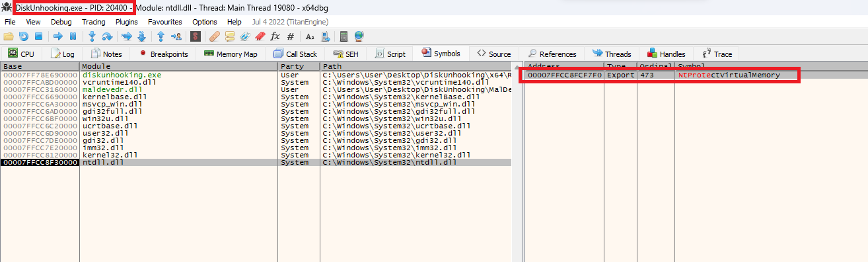This screenshot has width=868, height=262.
Task: Restart the debuggee with the circular arrow icon
Action: tap(24, 36)
